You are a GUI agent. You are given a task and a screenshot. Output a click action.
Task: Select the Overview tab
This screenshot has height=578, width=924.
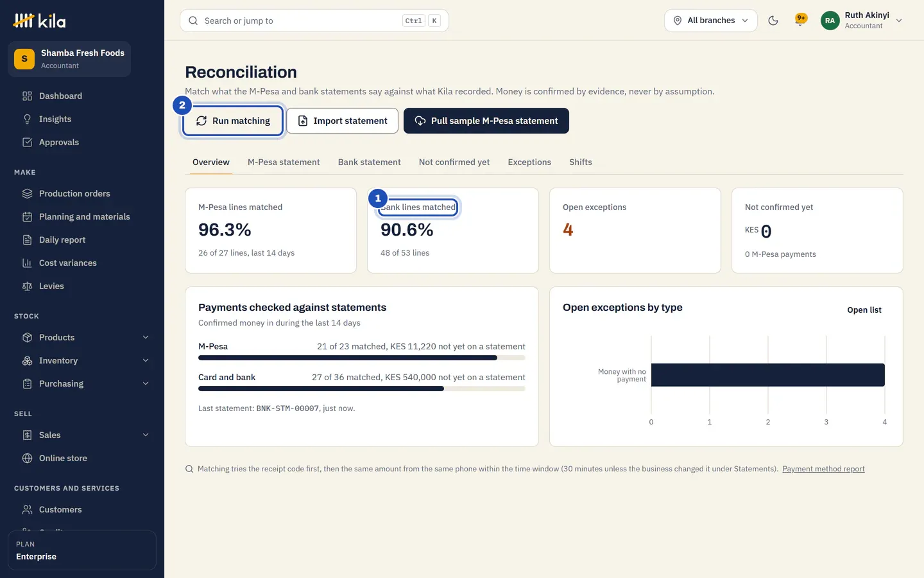211,162
